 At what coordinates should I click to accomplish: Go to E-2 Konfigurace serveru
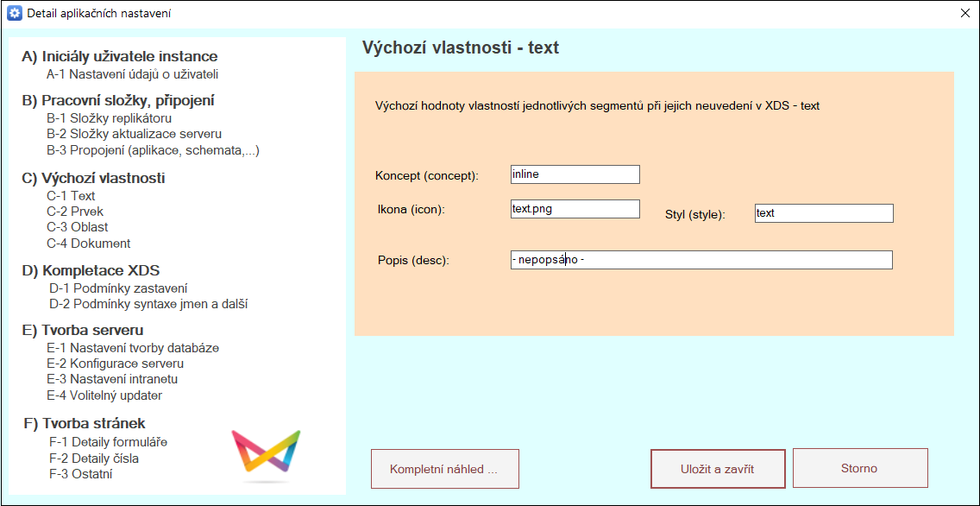pos(115,364)
